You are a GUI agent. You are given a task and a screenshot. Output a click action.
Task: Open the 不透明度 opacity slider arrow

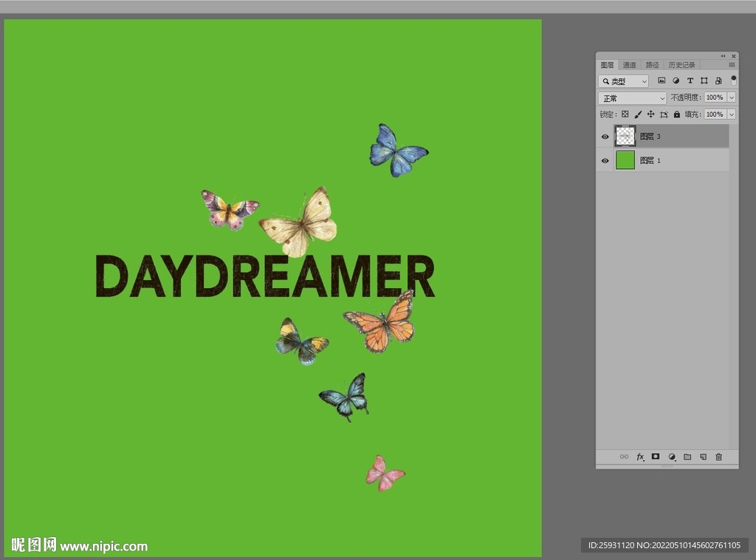[732, 98]
